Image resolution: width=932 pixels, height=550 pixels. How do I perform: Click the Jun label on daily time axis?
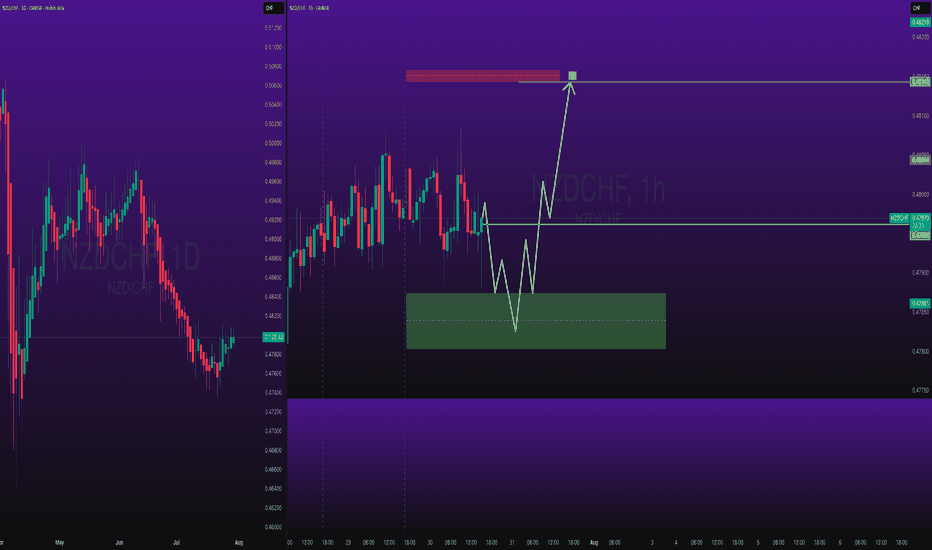(119, 542)
